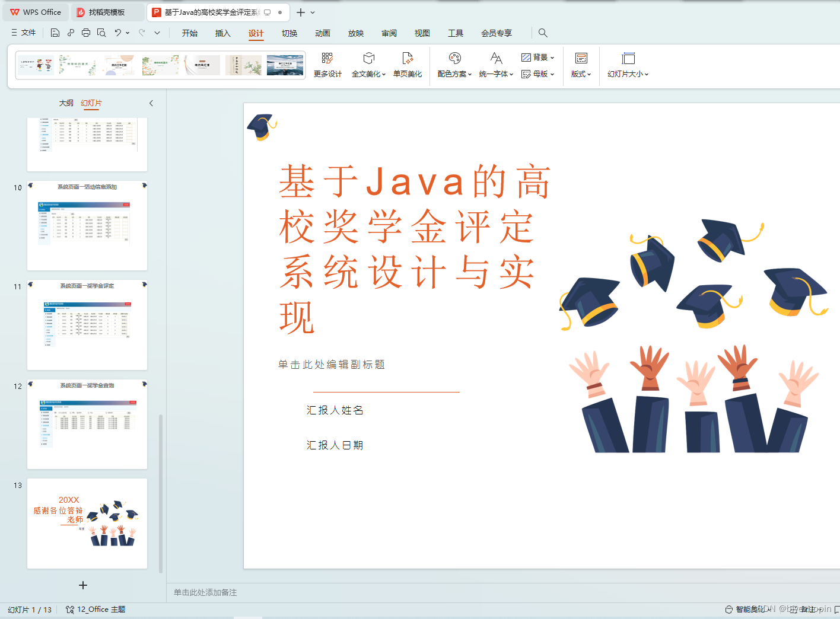Click the 版式 layout icon
This screenshot has height=619, width=840.
(x=581, y=64)
